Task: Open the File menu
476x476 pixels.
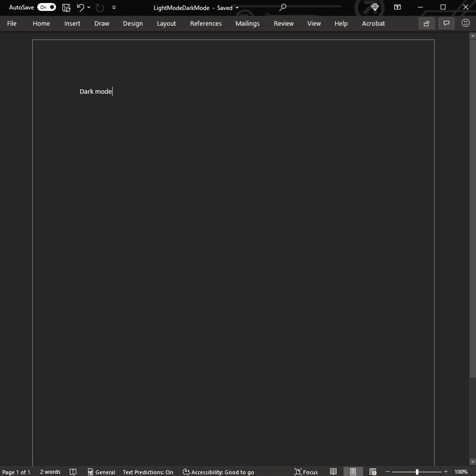Action: tap(11, 23)
